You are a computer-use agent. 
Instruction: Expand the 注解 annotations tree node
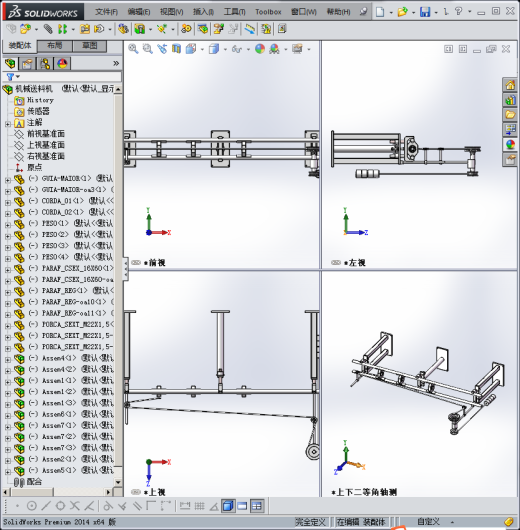tap(7, 124)
